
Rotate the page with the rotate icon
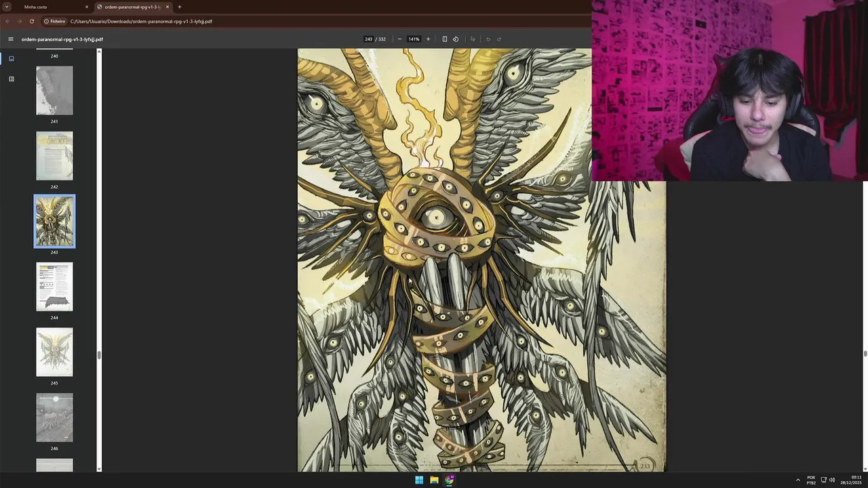(x=456, y=39)
